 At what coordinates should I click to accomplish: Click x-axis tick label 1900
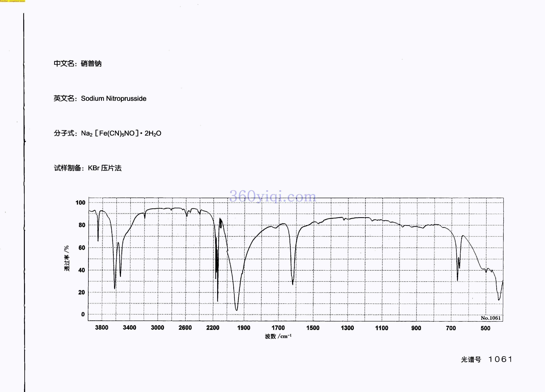point(244,328)
